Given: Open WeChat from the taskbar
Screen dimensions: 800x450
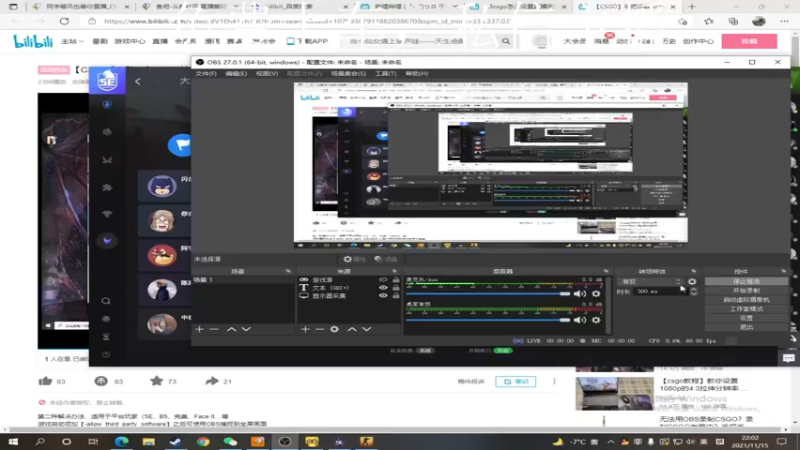Looking at the screenshot, I should click(230, 441).
